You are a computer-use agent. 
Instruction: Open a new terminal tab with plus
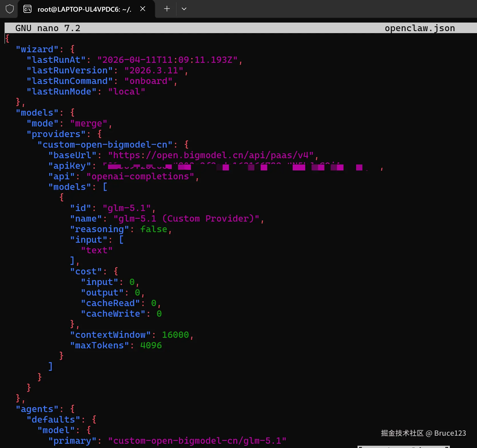coord(167,9)
